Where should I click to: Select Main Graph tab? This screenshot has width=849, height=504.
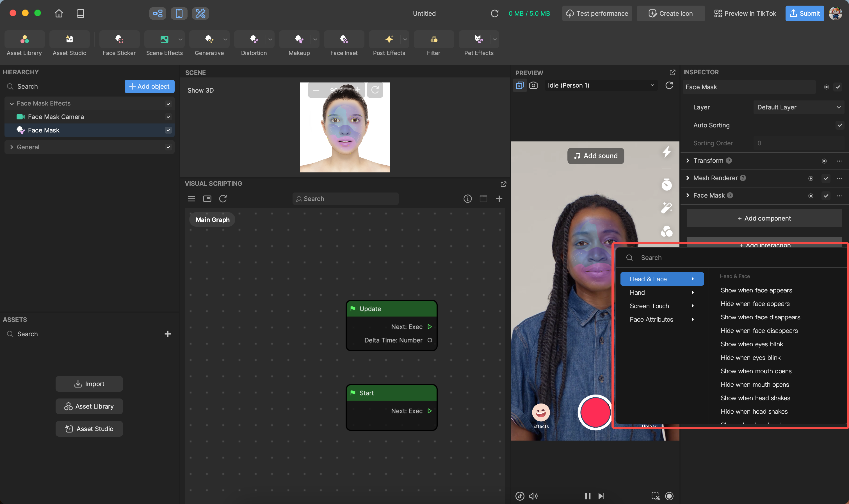coord(213,220)
